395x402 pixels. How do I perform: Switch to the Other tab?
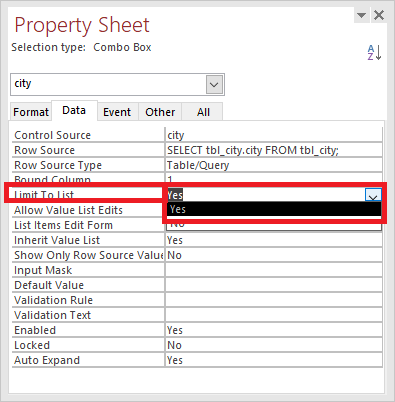pos(160,112)
